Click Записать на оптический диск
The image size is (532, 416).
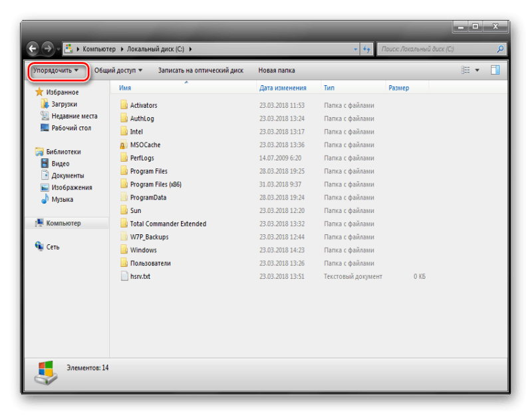pyautogui.click(x=200, y=70)
